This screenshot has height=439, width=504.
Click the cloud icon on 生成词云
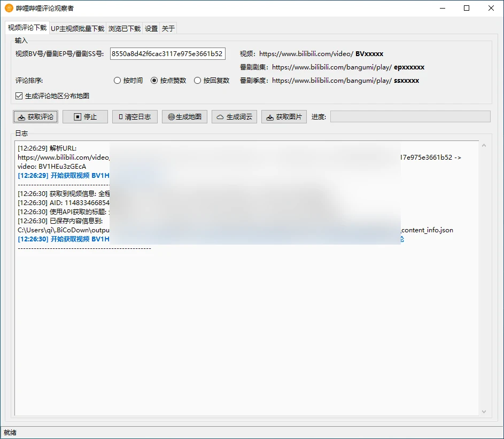(220, 117)
